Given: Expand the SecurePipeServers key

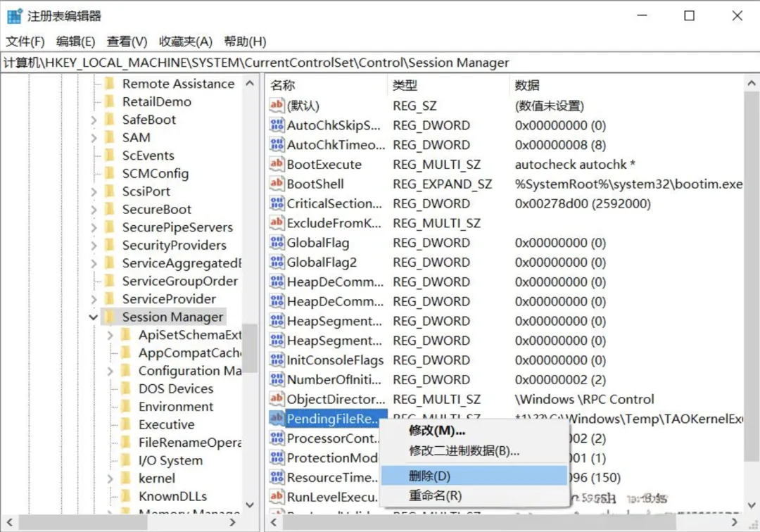Looking at the screenshot, I should (94, 227).
